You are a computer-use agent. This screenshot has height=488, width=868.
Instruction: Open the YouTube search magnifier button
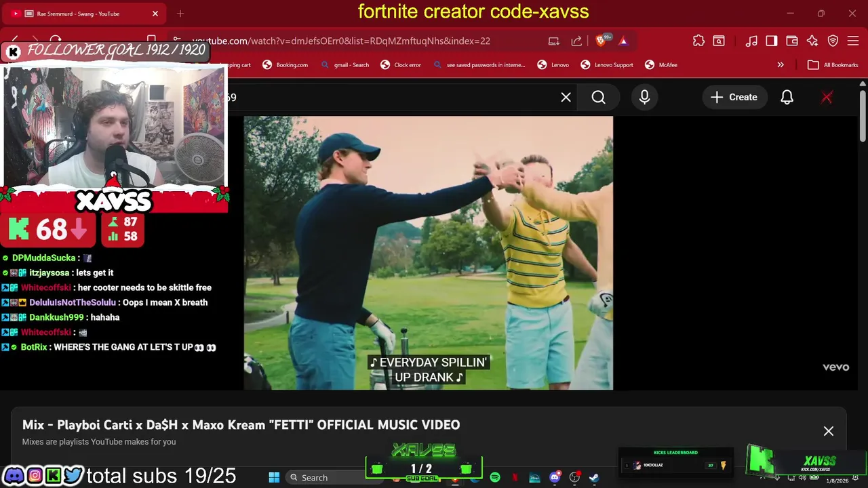pyautogui.click(x=599, y=97)
